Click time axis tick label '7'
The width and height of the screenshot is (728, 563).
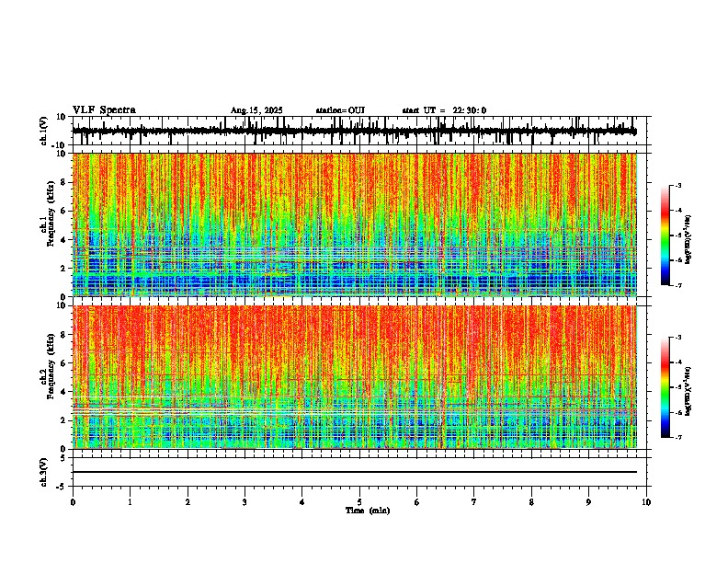pyautogui.click(x=474, y=502)
